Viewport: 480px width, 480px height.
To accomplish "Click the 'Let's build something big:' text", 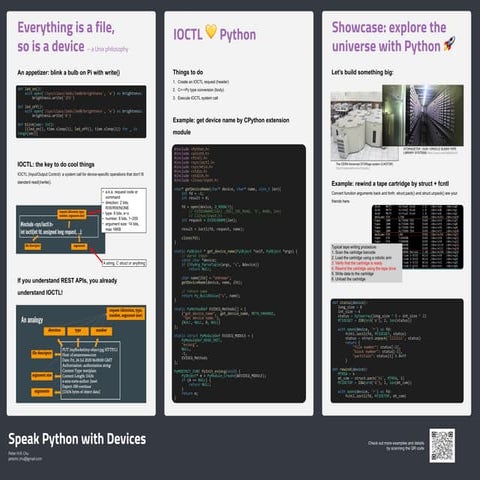I will click(x=362, y=72).
